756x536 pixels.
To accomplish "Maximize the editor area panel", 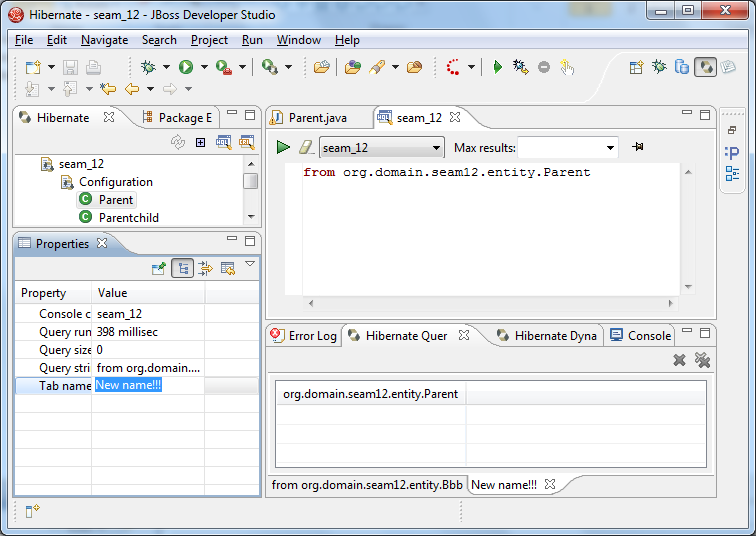I will [x=705, y=115].
